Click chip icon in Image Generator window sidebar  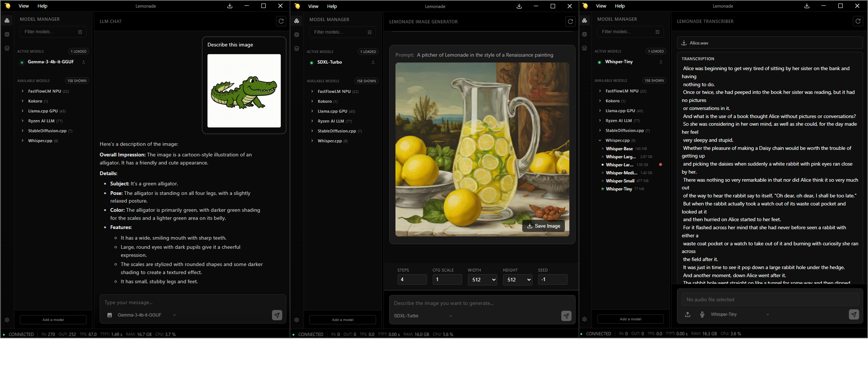coord(296,35)
